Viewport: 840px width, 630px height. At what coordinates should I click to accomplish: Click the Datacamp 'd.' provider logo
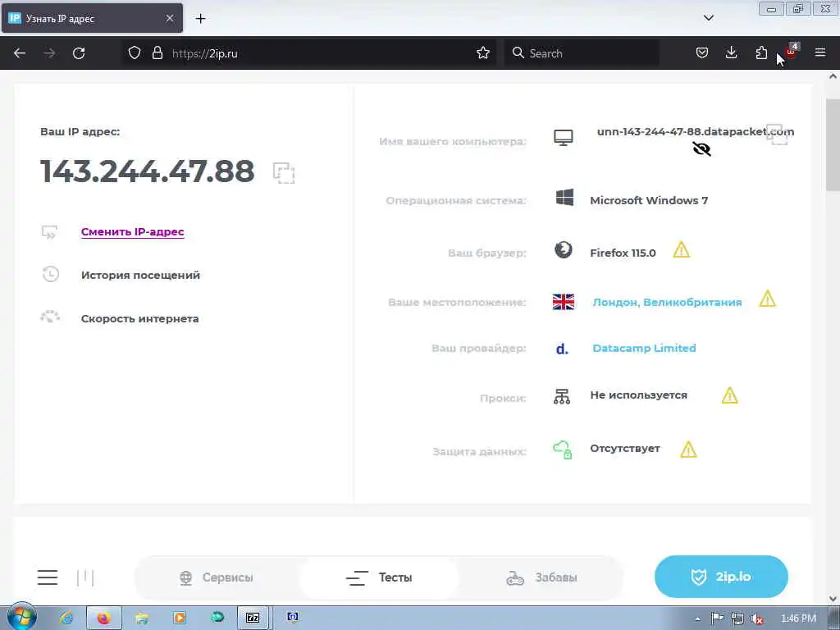click(x=562, y=349)
